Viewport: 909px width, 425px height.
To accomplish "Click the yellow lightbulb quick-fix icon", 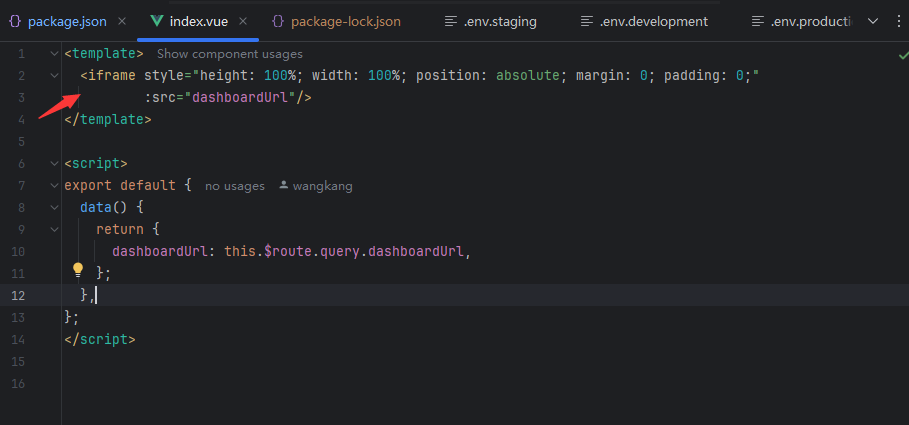I will click(78, 270).
